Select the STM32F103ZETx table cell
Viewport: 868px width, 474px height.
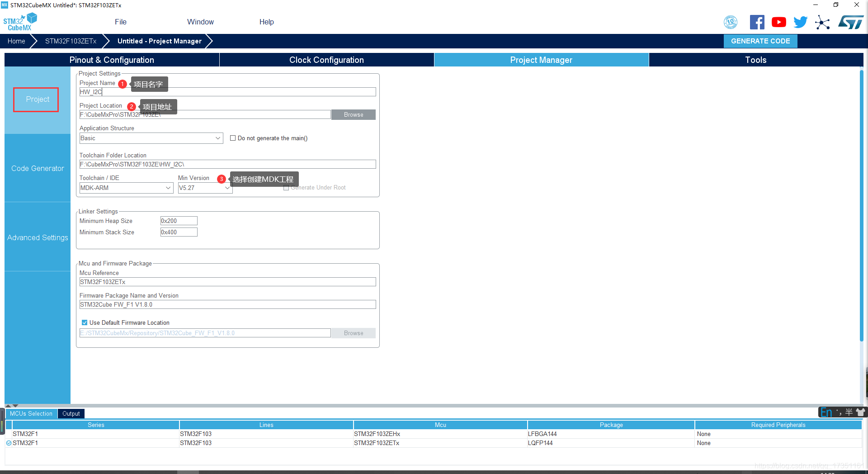440,443
